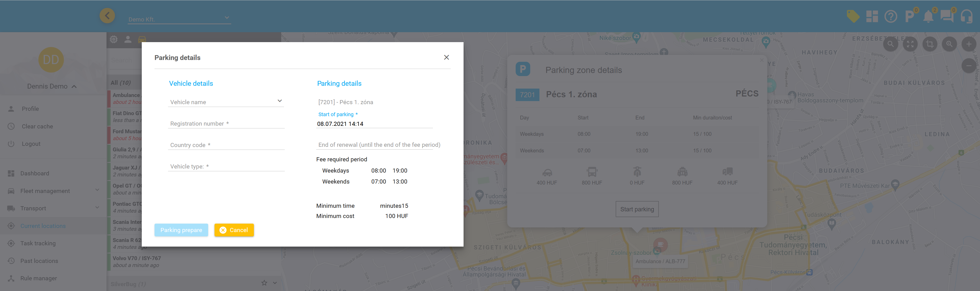Click the parking P icon in header

909,17
